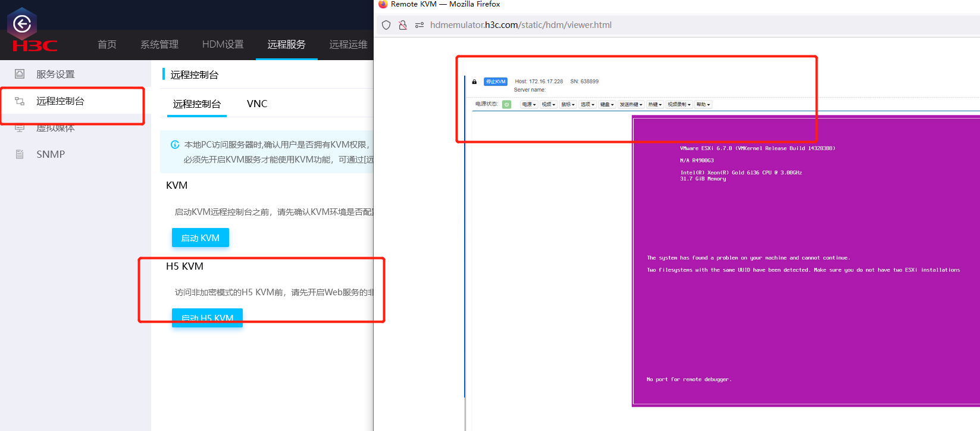Open 服务设置 in the sidebar

point(76,74)
